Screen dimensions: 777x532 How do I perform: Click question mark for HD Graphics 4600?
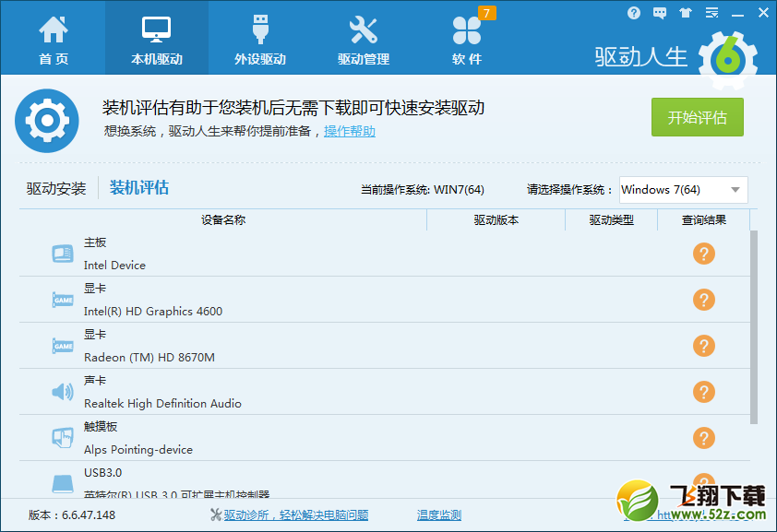(704, 300)
